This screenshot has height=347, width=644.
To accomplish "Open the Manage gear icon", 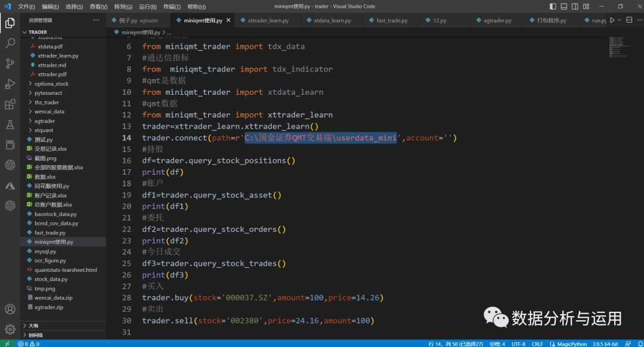I will [x=10, y=329].
